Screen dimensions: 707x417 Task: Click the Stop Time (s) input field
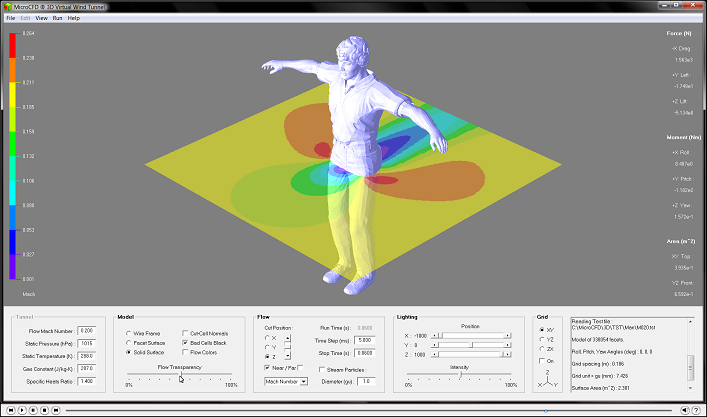click(364, 353)
